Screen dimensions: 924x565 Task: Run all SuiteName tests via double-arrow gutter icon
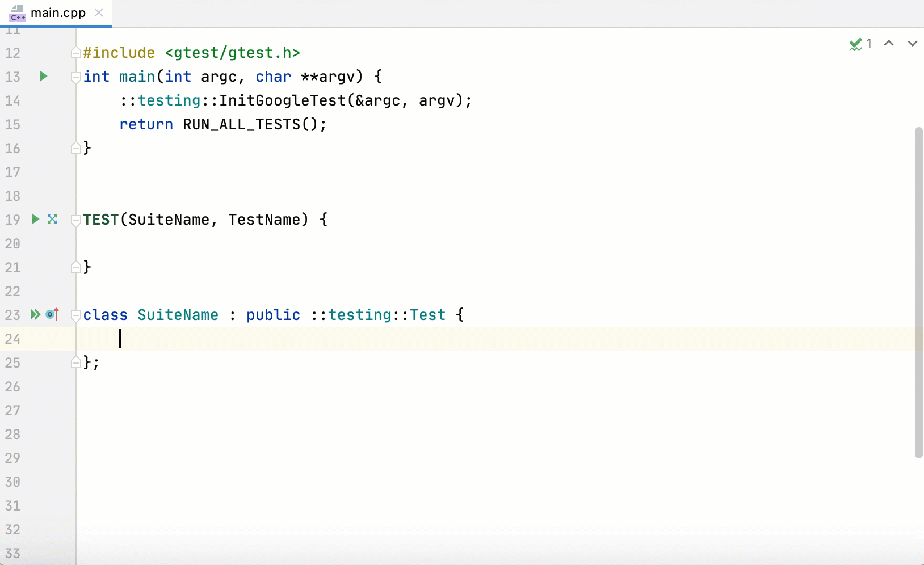[35, 315]
